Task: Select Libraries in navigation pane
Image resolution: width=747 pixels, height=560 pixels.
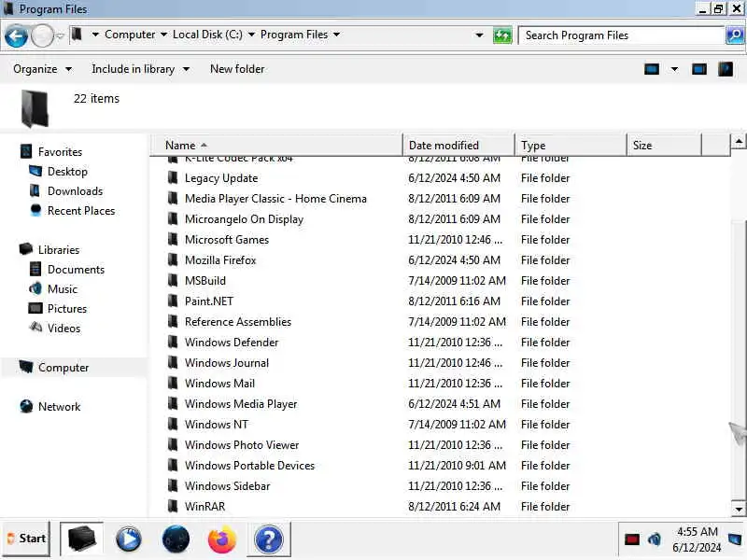Action: point(59,250)
